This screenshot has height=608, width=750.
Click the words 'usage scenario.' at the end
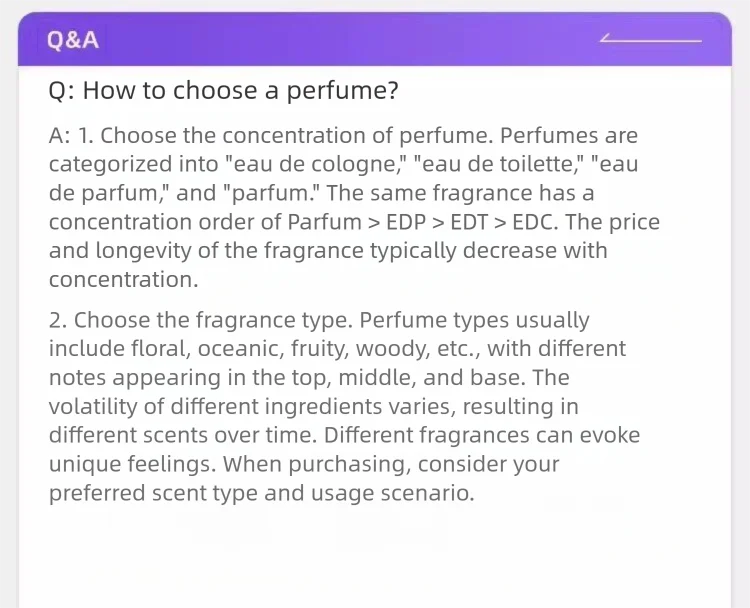click(393, 494)
